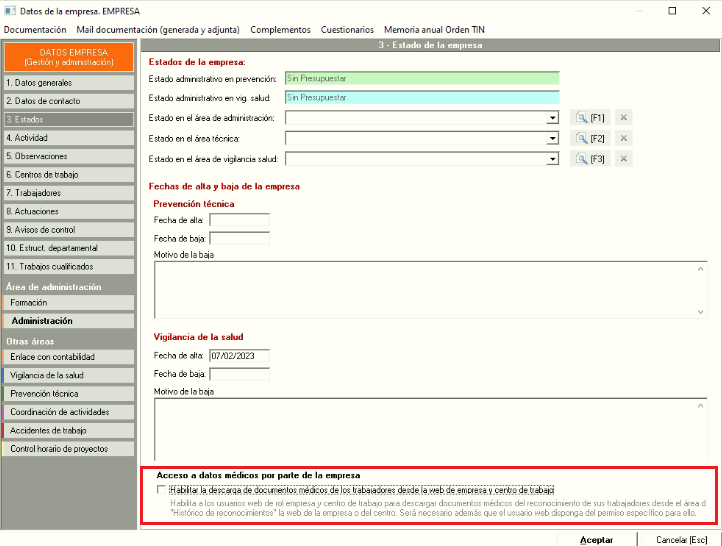Screen dimensions: 722x546
Task: Open the Cuestionarios menu
Action: 347,30
